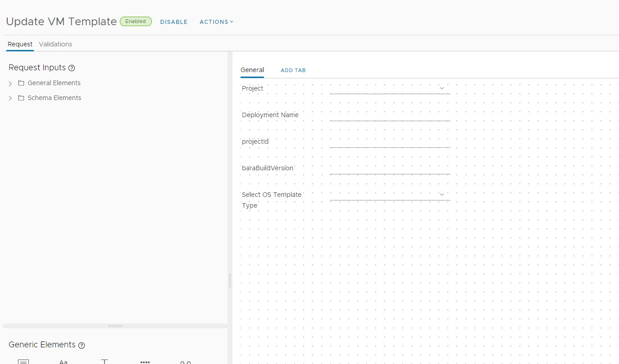Screen dimensions: 619x364
Task: Click the Deployment Name input field
Action: [390, 115]
